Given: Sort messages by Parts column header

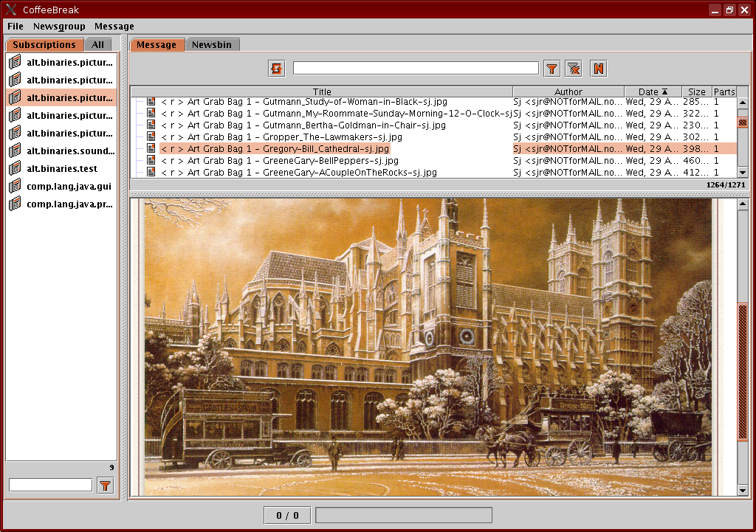Looking at the screenshot, I should (724, 91).
